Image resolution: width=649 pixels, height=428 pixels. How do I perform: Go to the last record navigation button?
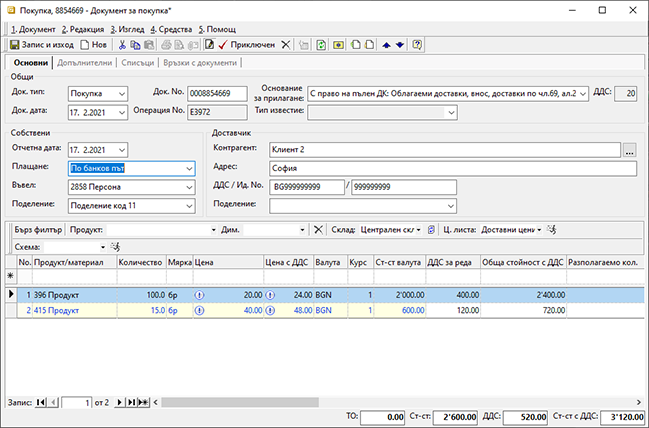coord(131,401)
